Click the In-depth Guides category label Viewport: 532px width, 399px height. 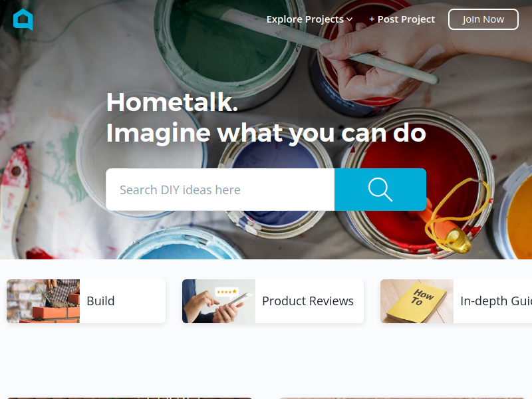[496, 301]
